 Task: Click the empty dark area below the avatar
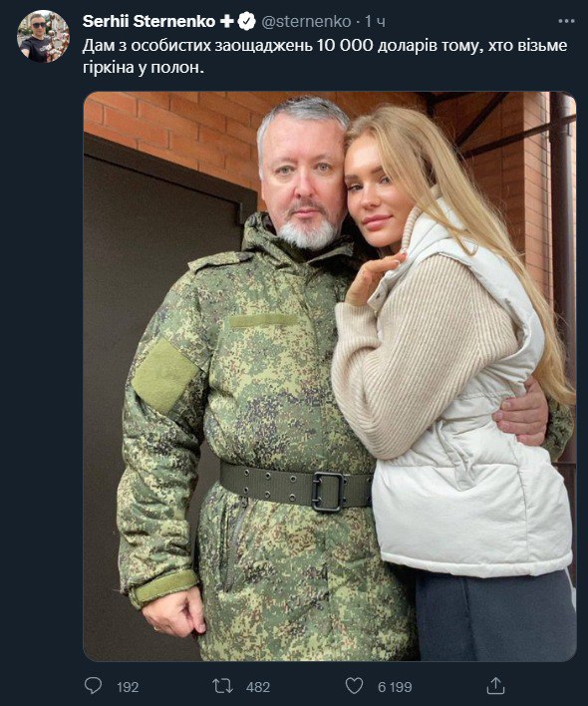click(43, 360)
